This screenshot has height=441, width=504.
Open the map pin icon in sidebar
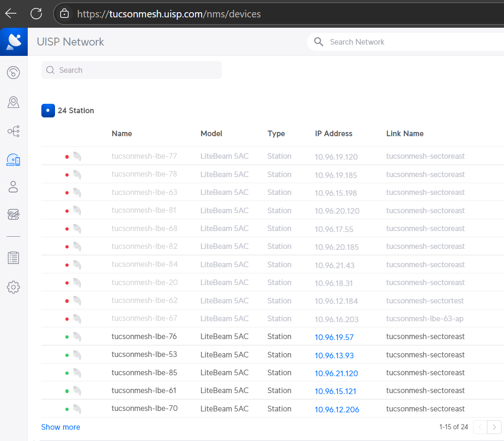click(13, 102)
